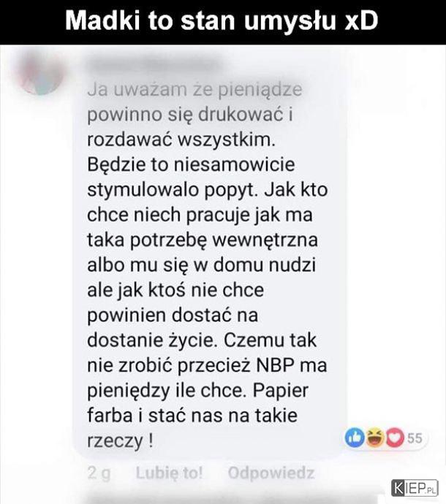Image resolution: width=446 pixels, height=504 pixels.
Task: Click the 'K' box in KIEP logo
Action: click(x=398, y=488)
